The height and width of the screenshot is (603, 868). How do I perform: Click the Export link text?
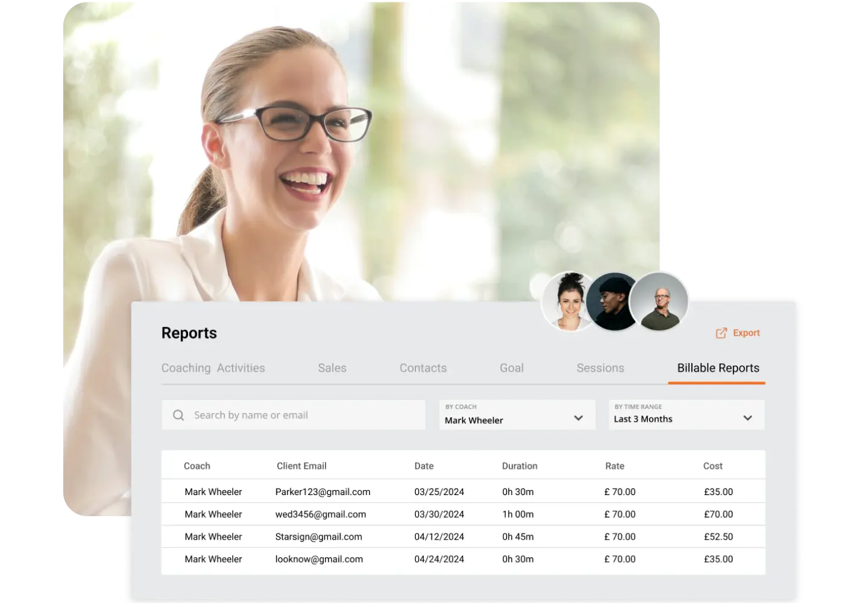(x=746, y=333)
